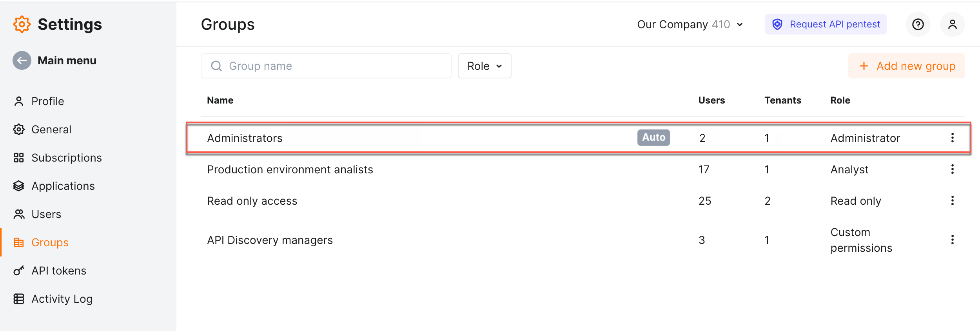Open the user account avatar icon
Screen dimensions: 980x331
[x=952, y=24]
